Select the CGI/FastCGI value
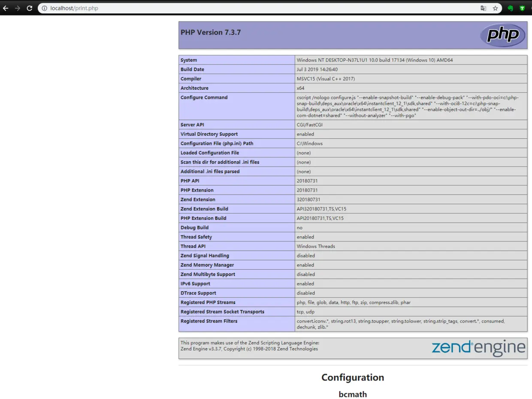532x399 pixels. (309, 125)
